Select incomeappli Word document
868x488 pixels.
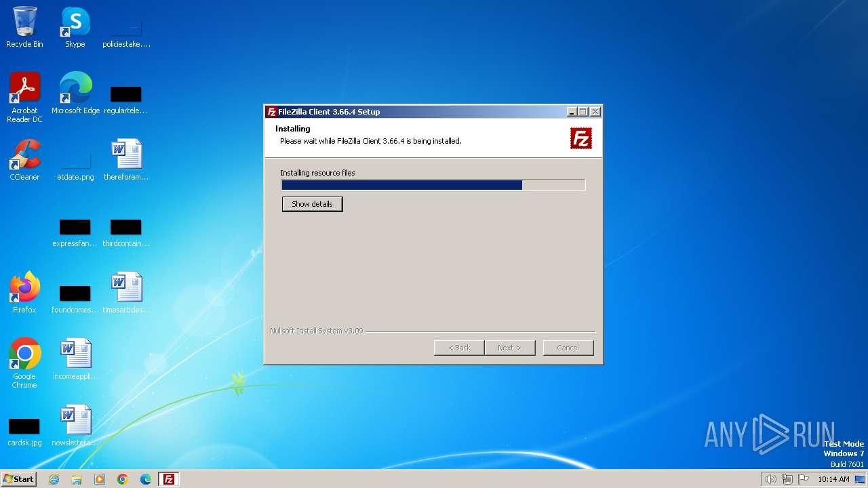pos(75,359)
